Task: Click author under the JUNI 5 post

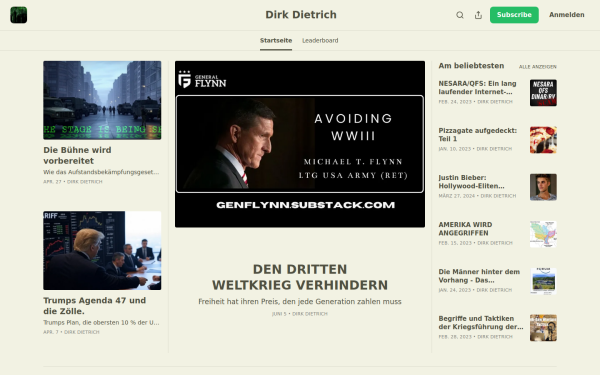Action: (x=310, y=314)
